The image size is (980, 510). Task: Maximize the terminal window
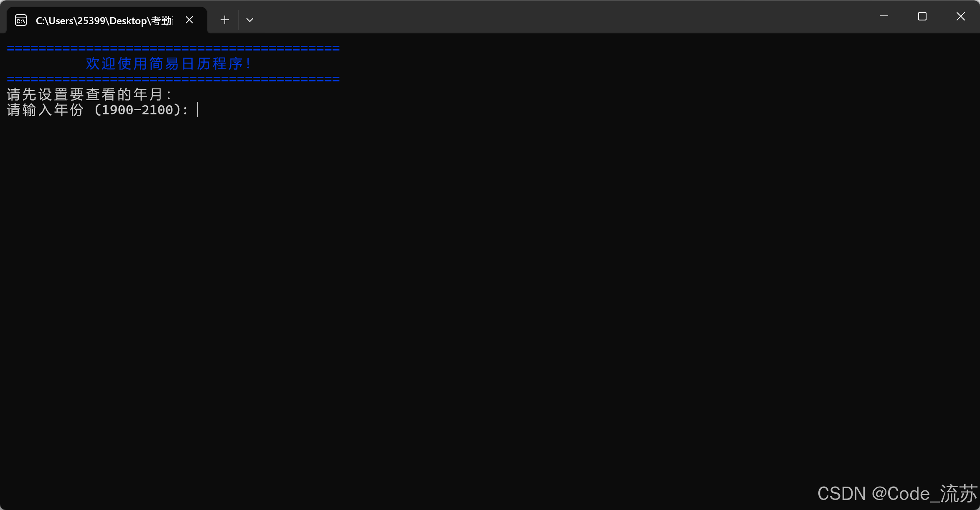point(922,17)
